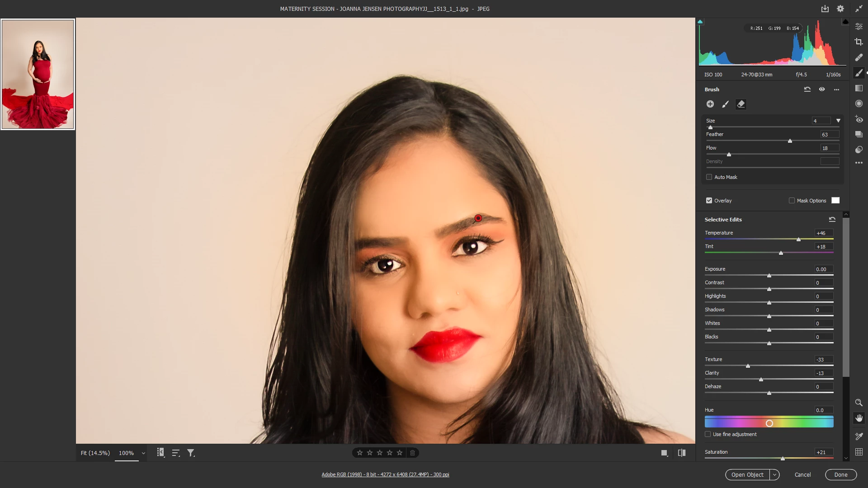Choose the brush eraser mode icon

741,104
